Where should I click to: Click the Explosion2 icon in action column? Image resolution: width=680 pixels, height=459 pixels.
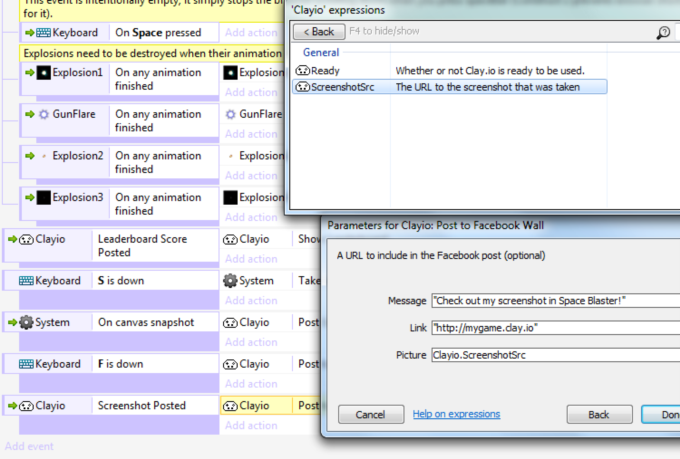pos(231,156)
